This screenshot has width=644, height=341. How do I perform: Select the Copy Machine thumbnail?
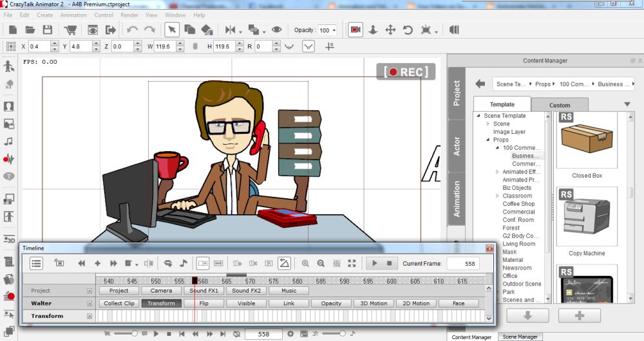(587, 216)
